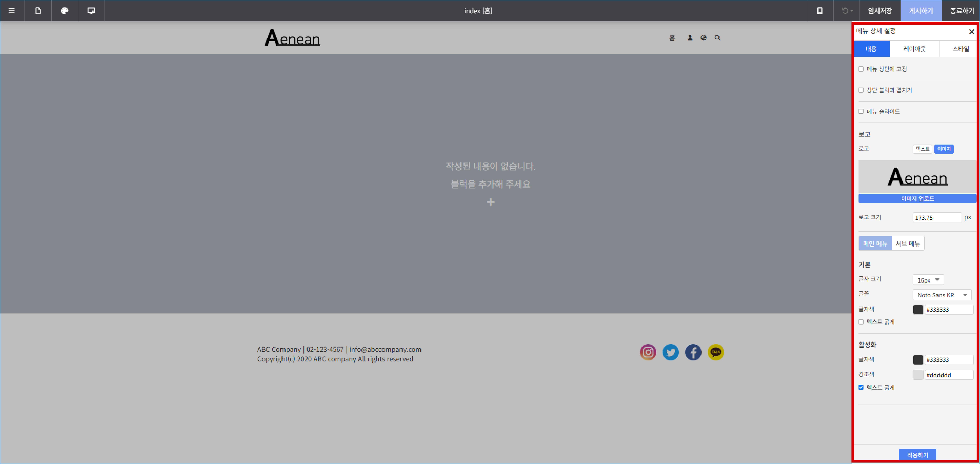Open the palette design icon
This screenshot has height=464, width=980.
[65, 11]
